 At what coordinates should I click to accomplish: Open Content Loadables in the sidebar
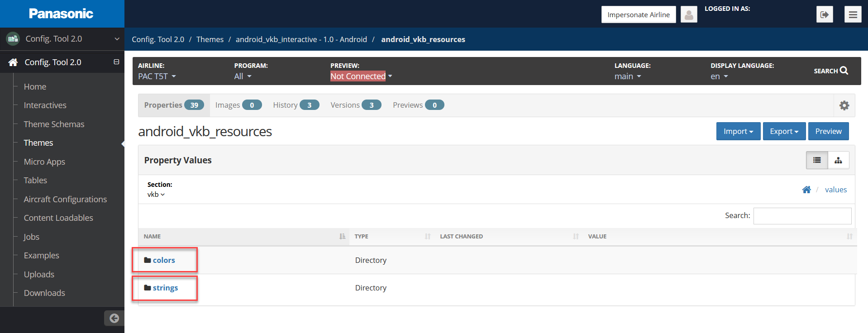tap(58, 218)
